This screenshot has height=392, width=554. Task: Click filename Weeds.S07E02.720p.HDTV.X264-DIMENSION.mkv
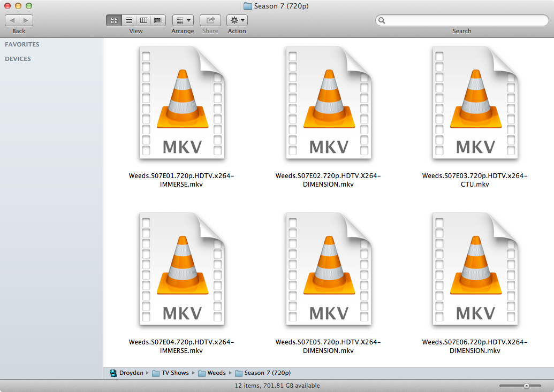(328, 180)
